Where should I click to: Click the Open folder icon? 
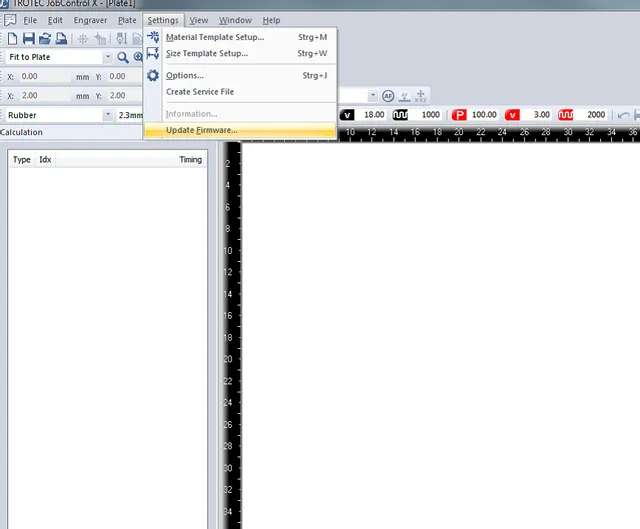pos(45,38)
